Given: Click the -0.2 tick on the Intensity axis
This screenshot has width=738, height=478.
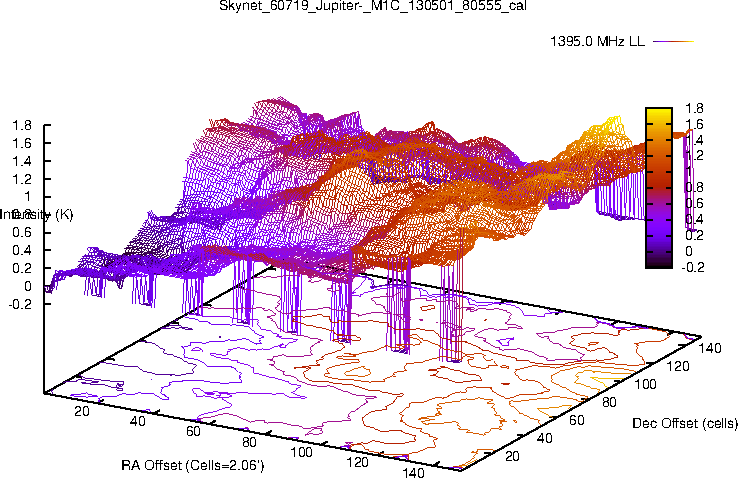Looking at the screenshot, I should (20, 304).
